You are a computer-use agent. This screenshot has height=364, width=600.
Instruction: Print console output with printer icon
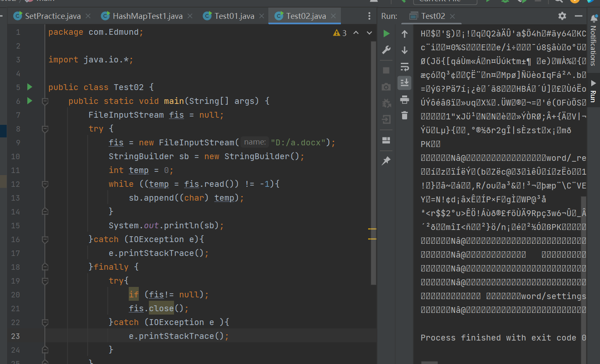[405, 99]
